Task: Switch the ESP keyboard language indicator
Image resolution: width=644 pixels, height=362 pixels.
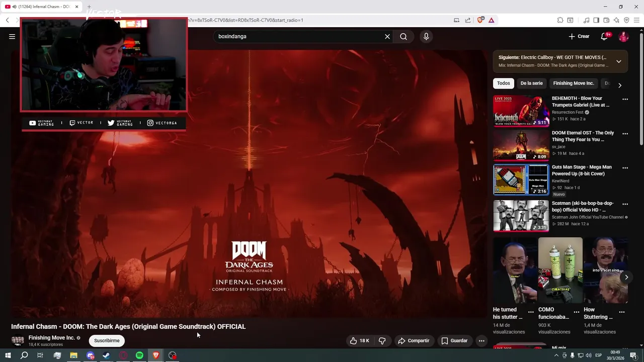Action: click(x=599, y=355)
